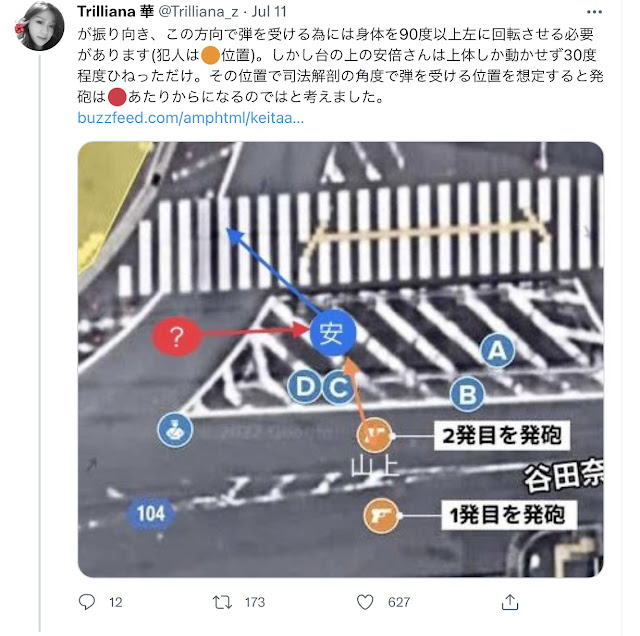The width and height of the screenshot is (640, 636).
Task: Click the blue 104 route badge
Action: pyautogui.click(x=150, y=513)
